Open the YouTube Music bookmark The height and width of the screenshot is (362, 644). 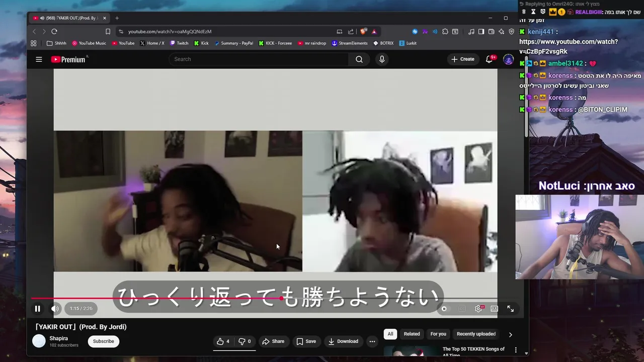click(x=89, y=43)
